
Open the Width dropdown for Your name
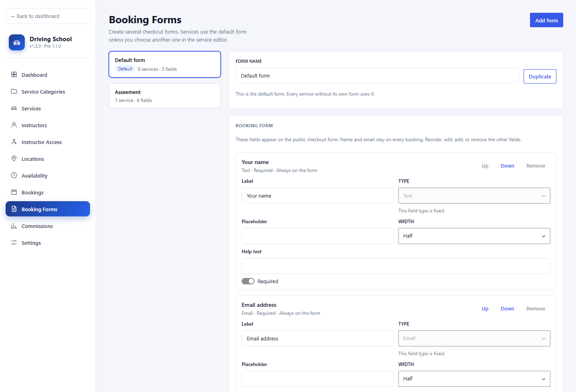474,236
